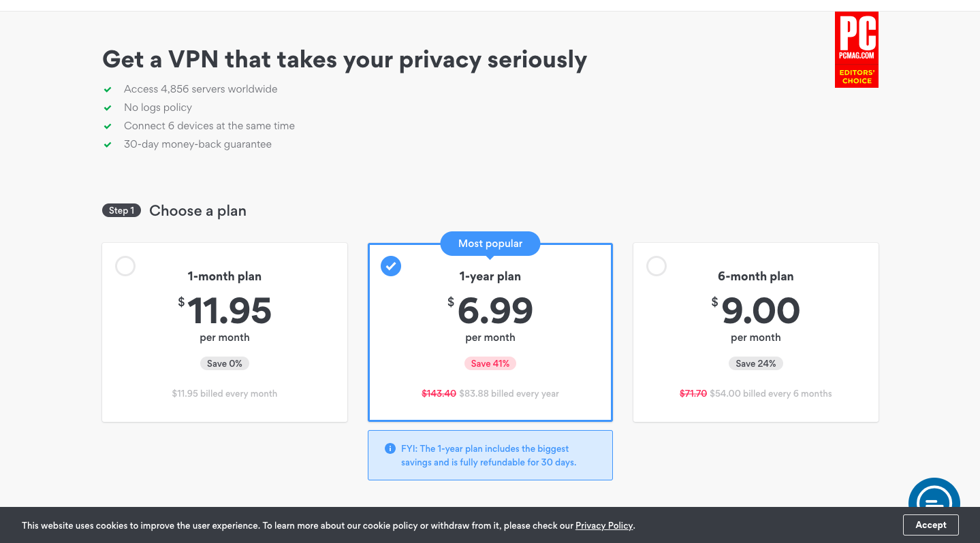
Task: Click the Step 1 label badge
Action: (121, 210)
